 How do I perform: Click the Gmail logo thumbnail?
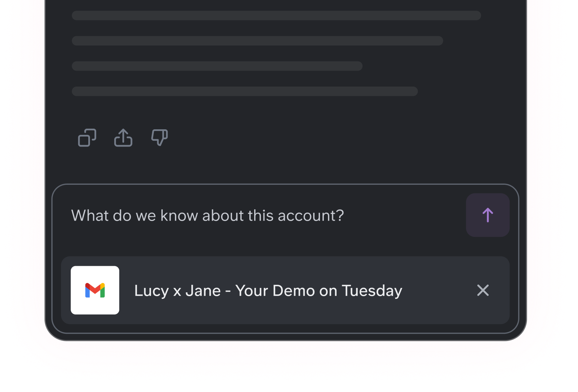click(95, 290)
